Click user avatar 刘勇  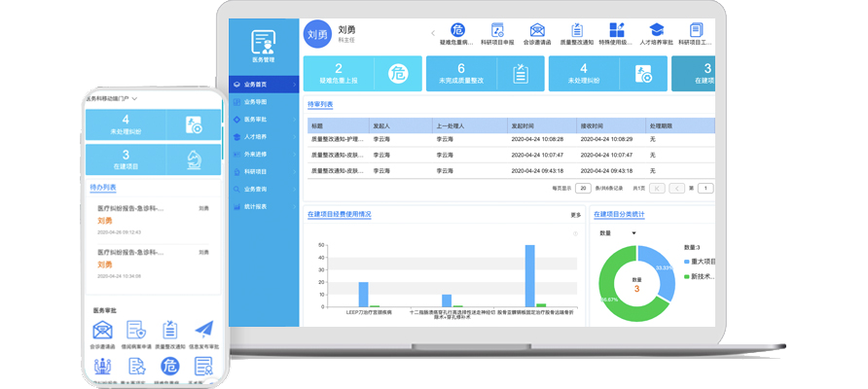coord(317,34)
